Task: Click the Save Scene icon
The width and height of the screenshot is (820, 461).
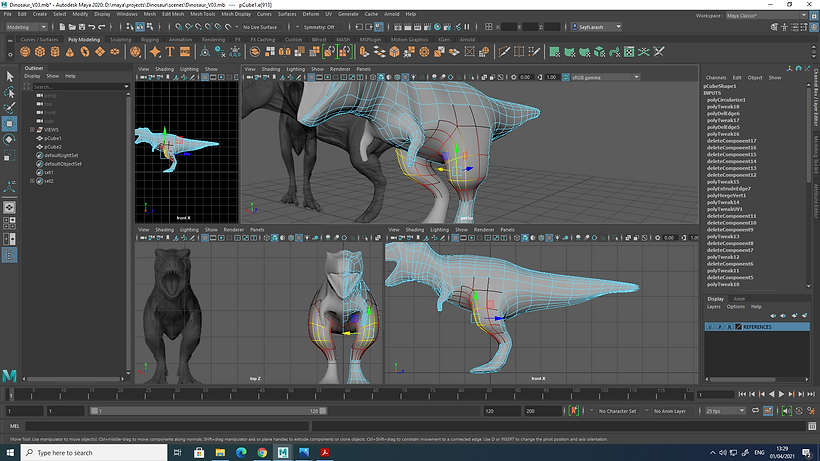Action: 82,27
